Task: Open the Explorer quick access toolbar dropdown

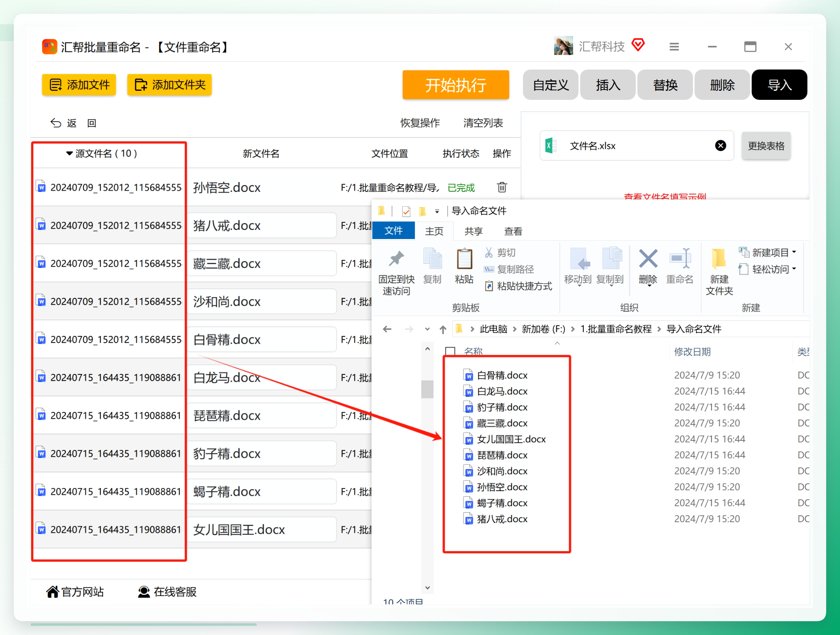Action: click(437, 211)
